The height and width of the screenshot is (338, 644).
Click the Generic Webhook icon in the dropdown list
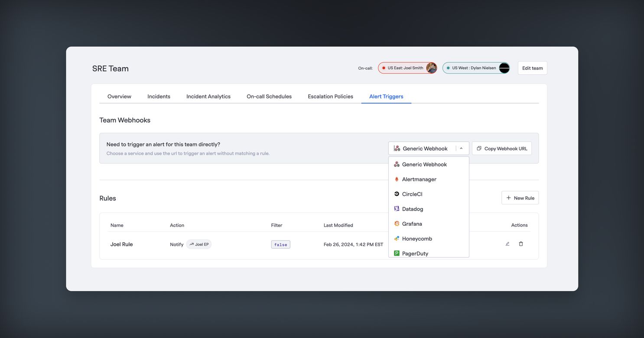point(397,164)
